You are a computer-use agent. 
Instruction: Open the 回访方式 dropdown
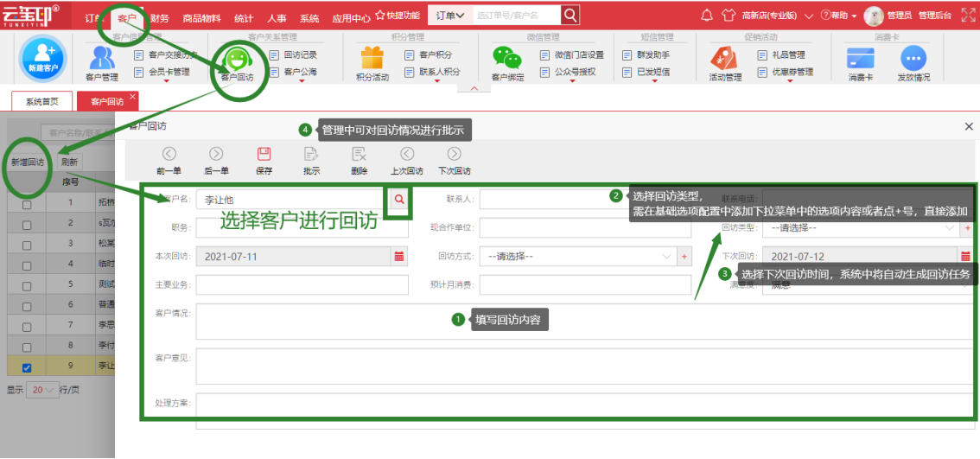pyautogui.click(x=578, y=256)
